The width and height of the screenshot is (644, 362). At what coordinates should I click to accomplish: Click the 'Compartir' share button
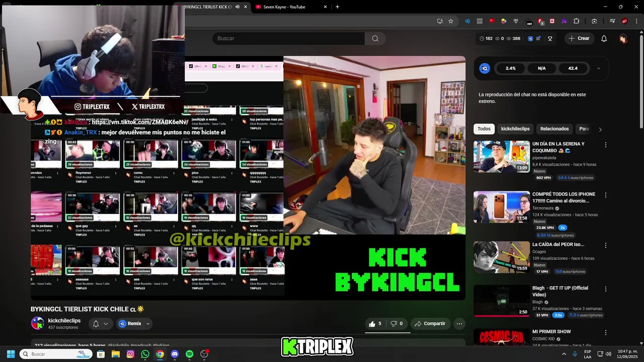coord(430,324)
